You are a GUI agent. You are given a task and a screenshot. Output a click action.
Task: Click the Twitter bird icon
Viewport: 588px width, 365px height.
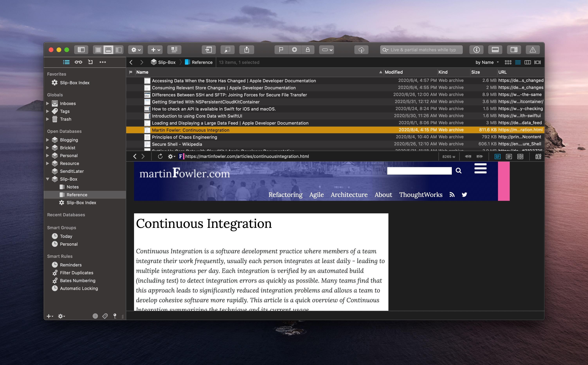tap(464, 195)
